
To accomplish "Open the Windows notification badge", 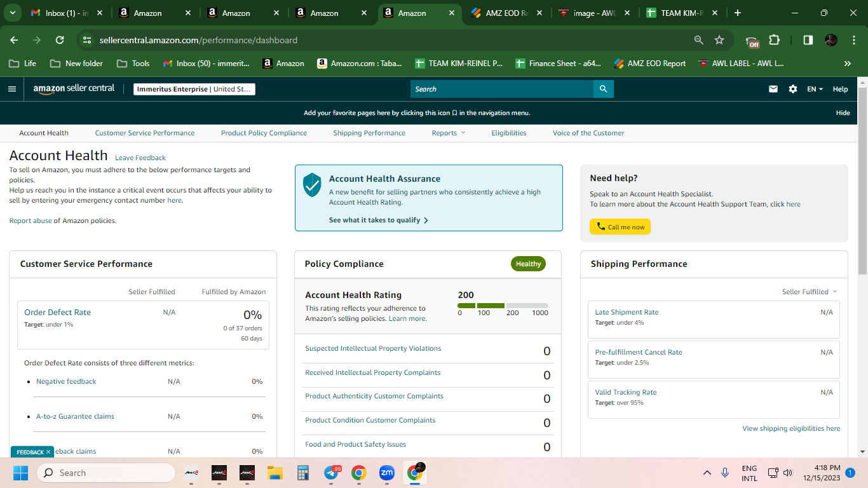I will click(x=850, y=473).
